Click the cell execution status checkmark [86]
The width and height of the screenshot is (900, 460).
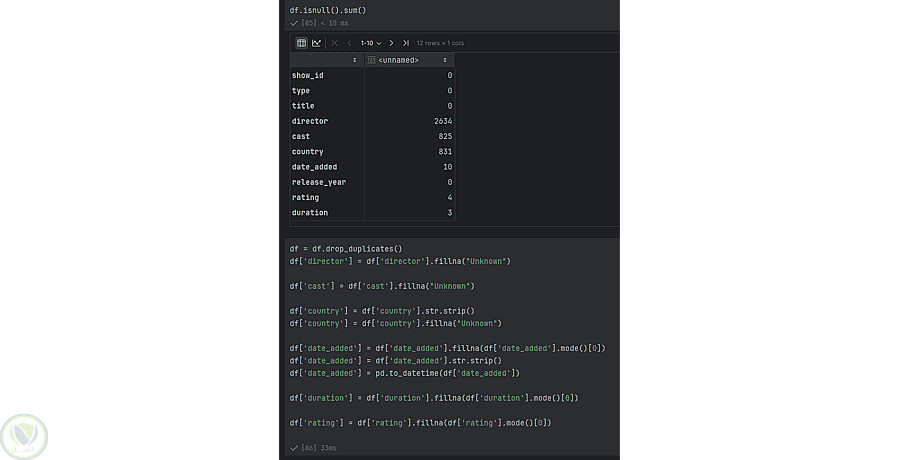click(x=294, y=448)
